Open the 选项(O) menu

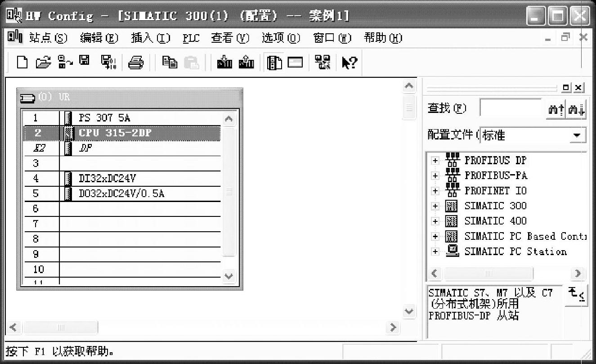click(x=281, y=38)
